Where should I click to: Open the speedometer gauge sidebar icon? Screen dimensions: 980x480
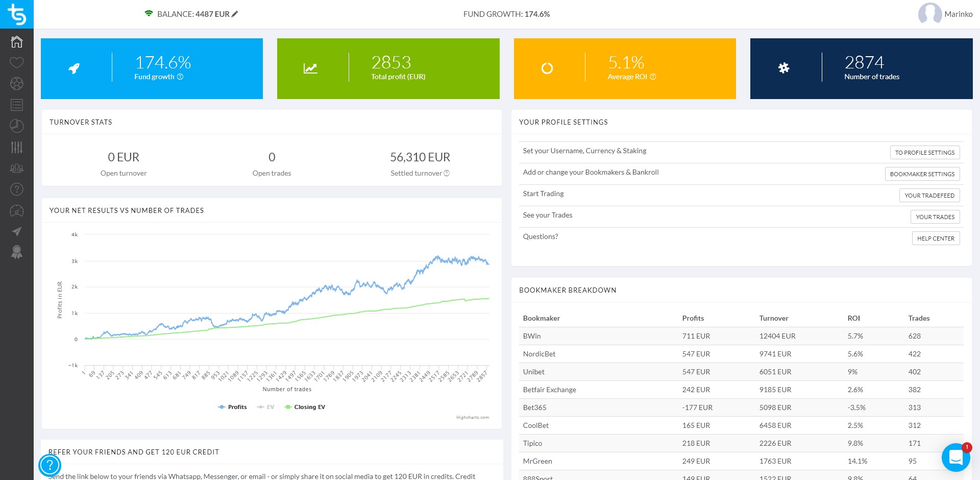click(x=17, y=210)
